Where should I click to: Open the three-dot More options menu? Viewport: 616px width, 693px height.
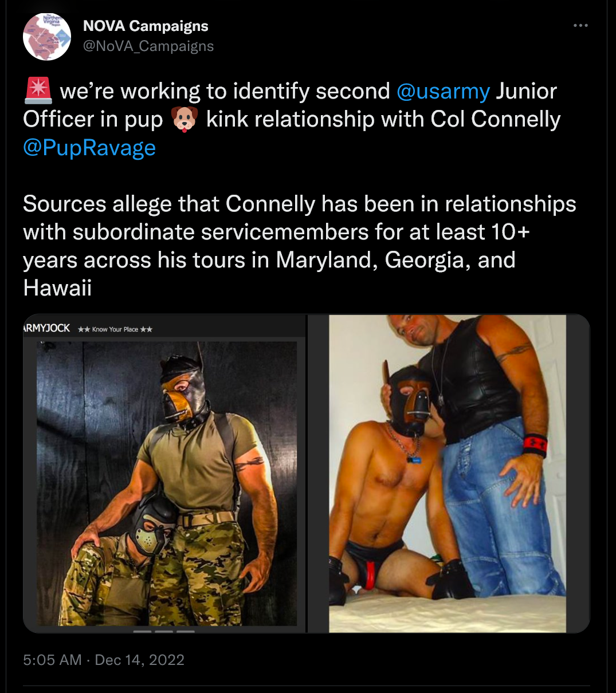point(580,25)
